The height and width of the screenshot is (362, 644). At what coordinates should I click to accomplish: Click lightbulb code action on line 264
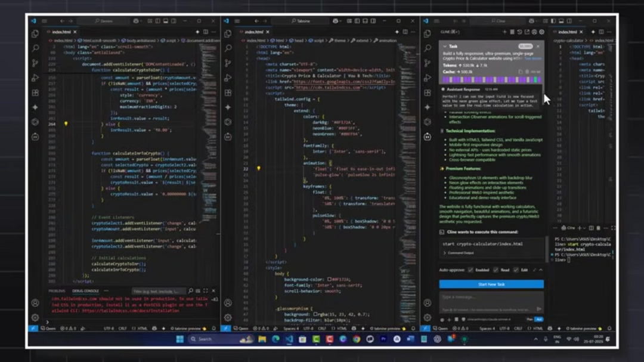point(66,124)
